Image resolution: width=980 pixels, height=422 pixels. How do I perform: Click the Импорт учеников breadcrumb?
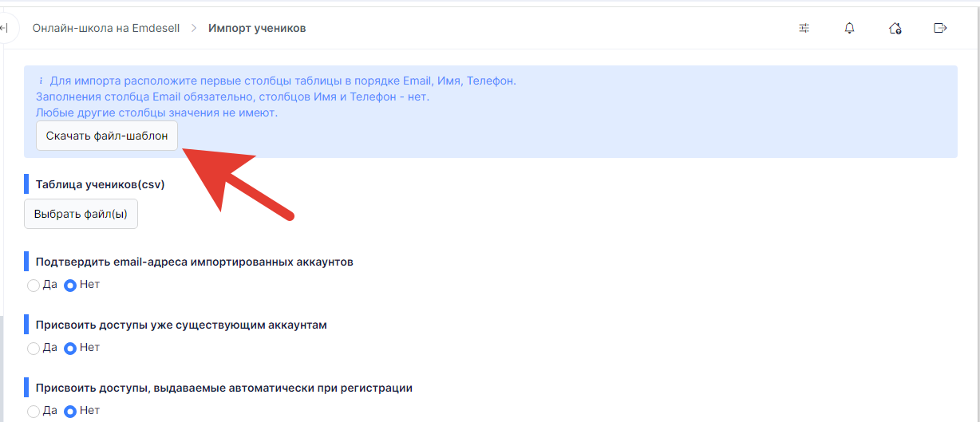257,29
